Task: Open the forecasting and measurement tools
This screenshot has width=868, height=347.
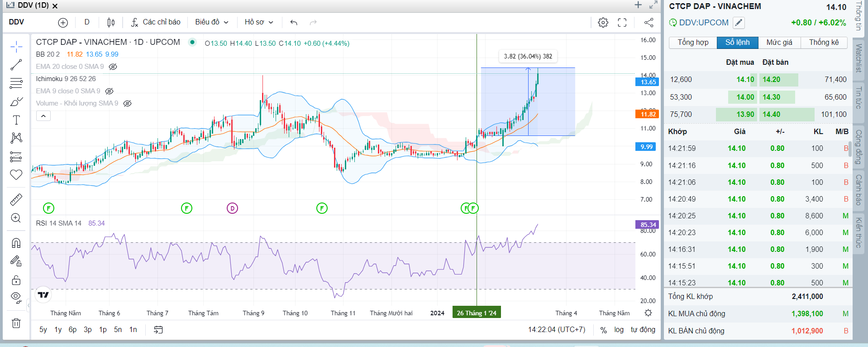Action: coord(16,157)
